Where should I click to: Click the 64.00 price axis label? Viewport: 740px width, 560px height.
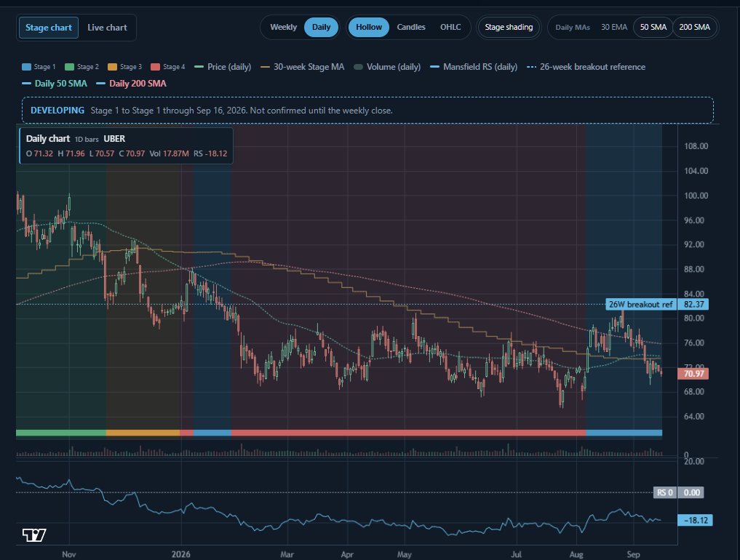pyautogui.click(x=693, y=417)
